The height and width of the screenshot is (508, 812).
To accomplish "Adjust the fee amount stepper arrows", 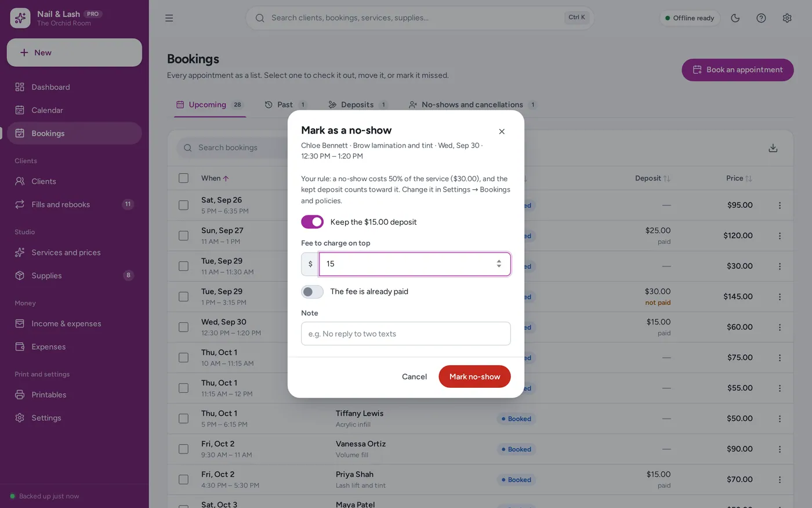I will pyautogui.click(x=499, y=264).
